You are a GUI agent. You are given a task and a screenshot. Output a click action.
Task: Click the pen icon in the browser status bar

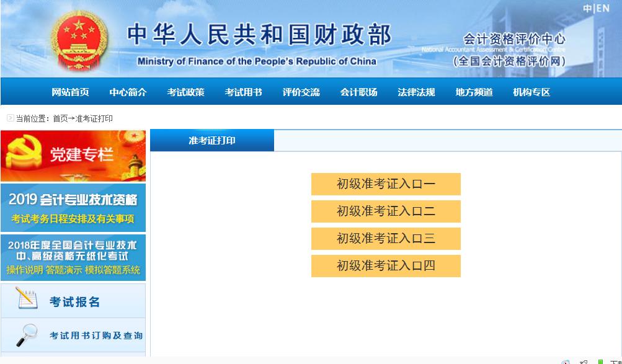(x=584, y=362)
